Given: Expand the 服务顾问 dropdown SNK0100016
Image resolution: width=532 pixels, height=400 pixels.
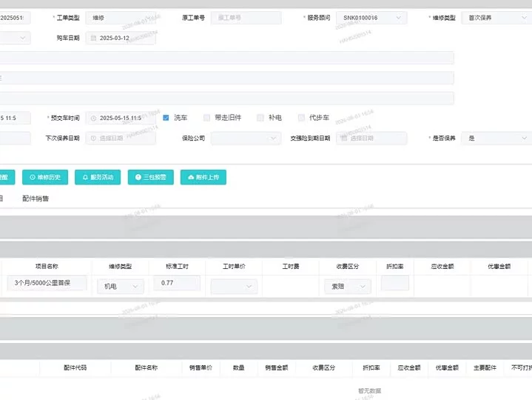Looking at the screenshot, I should pos(371,18).
